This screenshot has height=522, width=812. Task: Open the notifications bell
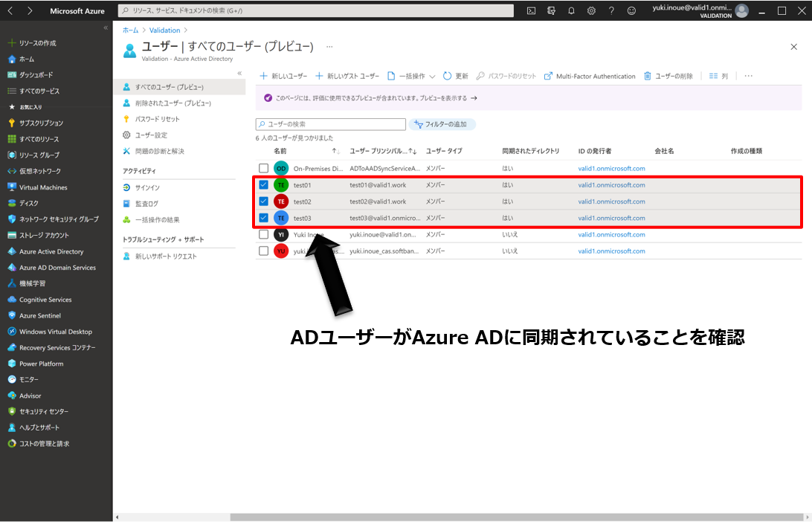[x=571, y=10]
